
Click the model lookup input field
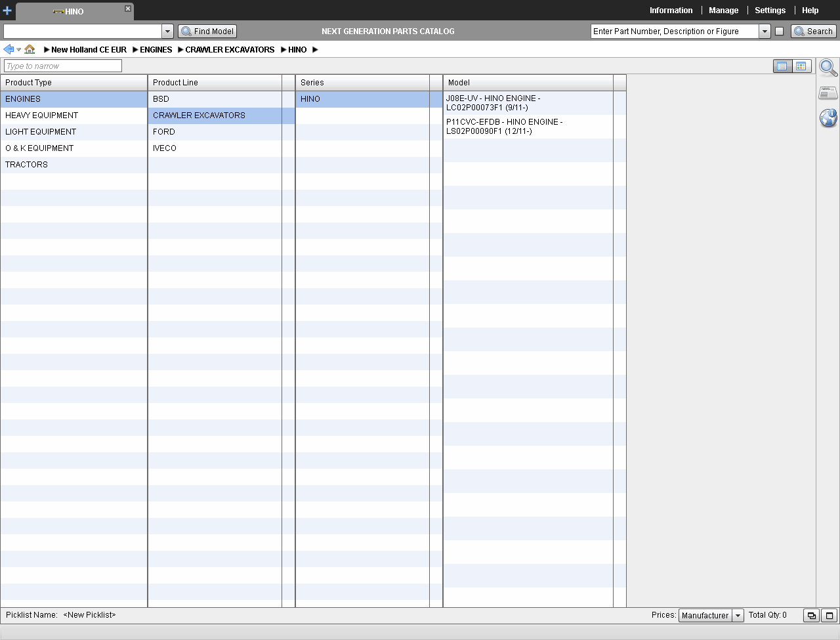click(x=83, y=31)
